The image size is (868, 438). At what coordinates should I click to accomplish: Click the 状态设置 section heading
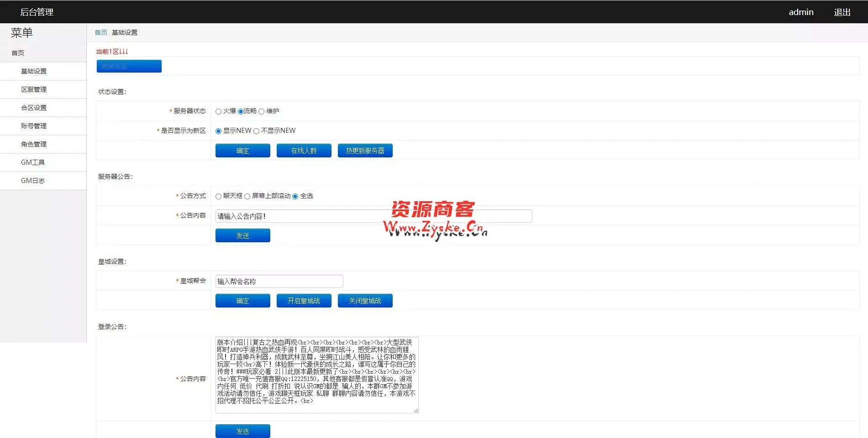[x=112, y=92]
